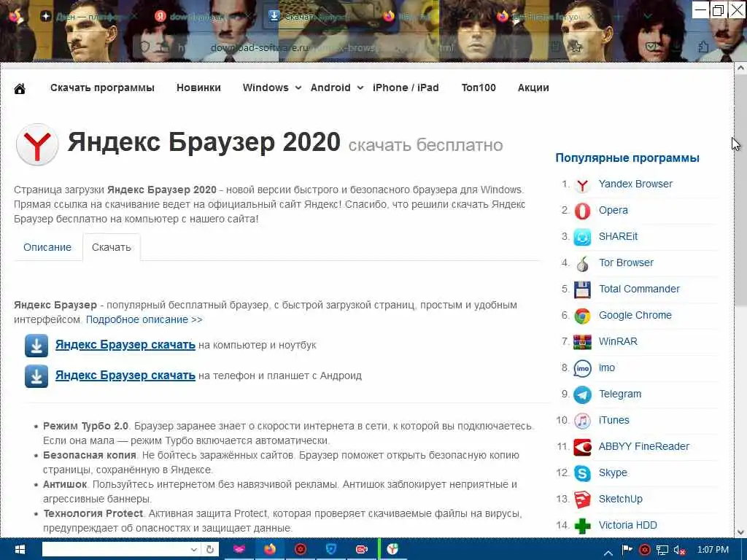This screenshot has height=560, width=747.
Task: Switch to Firefox in the taskbar
Action: click(x=270, y=550)
